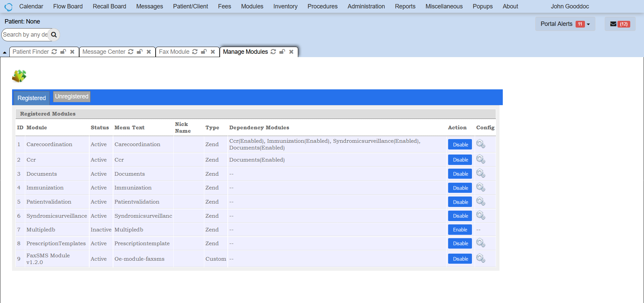Toggle lock on Message Center tab
This screenshot has height=303, width=644.
pos(140,52)
